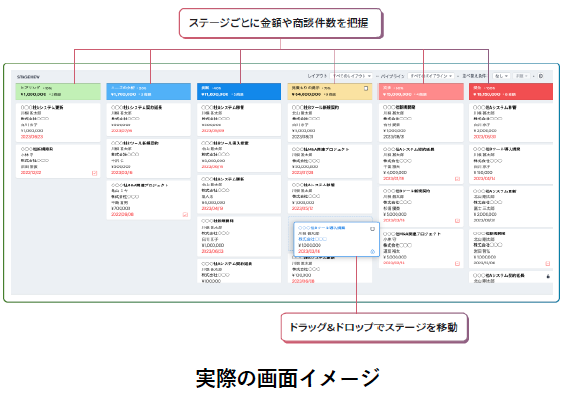Open the first deal card in the dark-blue column
Viewport: 577px width, 396px height.
tap(239, 119)
